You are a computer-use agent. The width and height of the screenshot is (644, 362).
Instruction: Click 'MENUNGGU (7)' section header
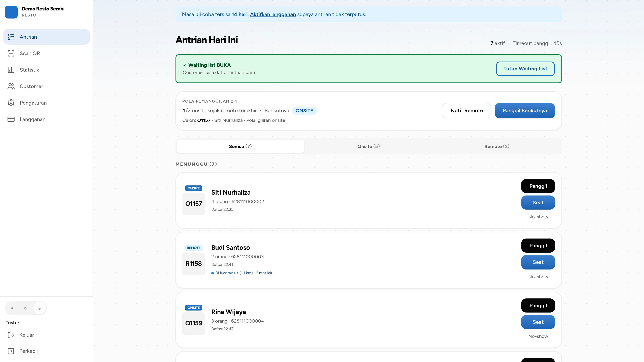click(196, 164)
